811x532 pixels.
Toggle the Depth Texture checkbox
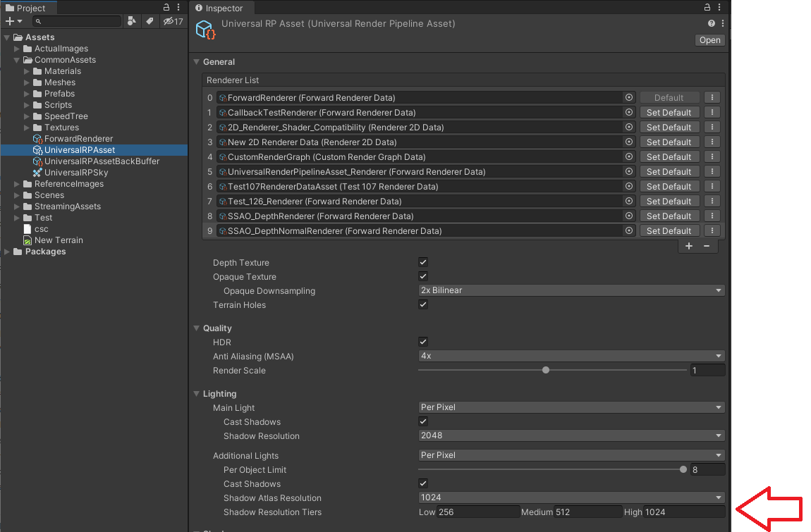(x=423, y=262)
